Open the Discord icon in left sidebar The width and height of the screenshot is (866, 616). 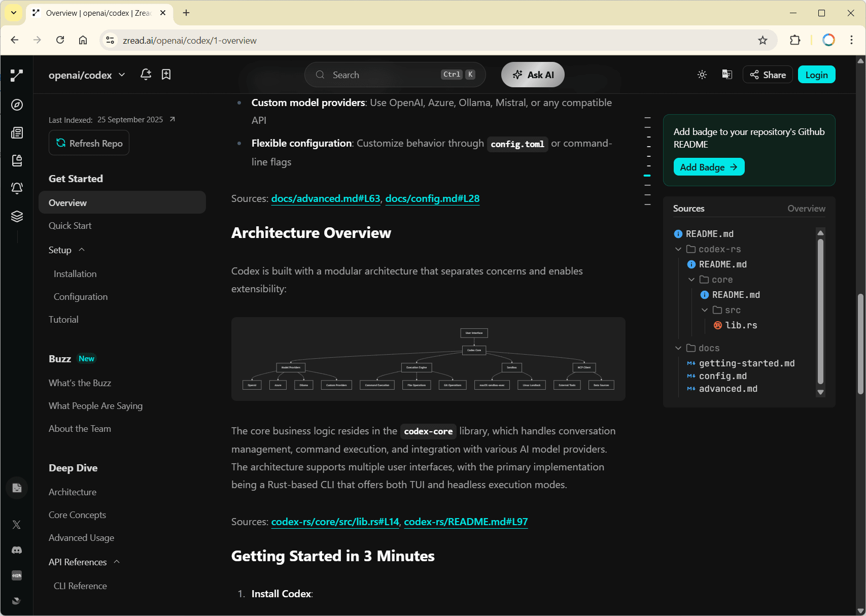(17, 550)
